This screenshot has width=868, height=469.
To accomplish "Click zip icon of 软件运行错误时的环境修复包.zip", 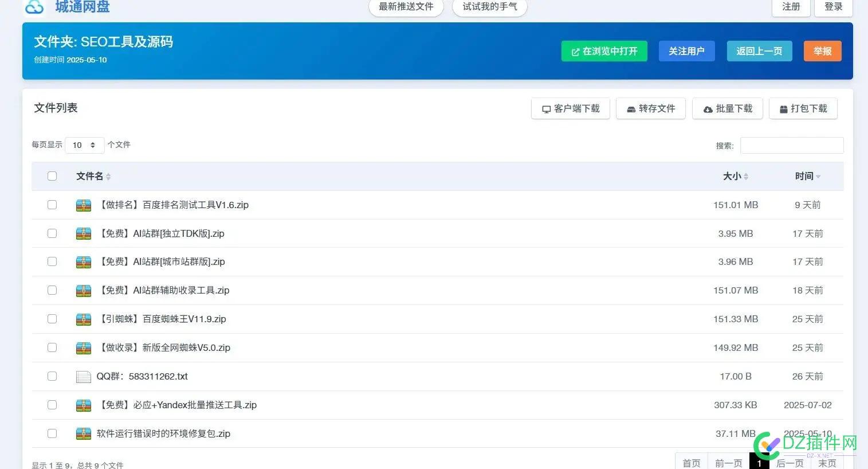I will (x=84, y=434).
